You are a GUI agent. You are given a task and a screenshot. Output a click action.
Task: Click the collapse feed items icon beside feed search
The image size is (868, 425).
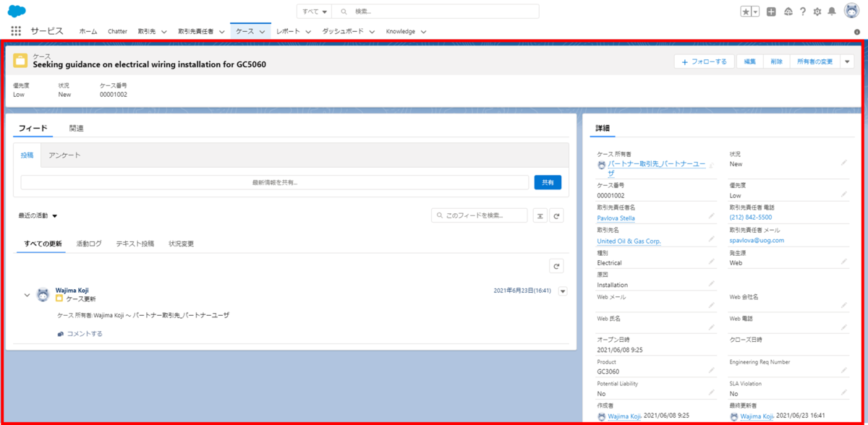(540, 215)
